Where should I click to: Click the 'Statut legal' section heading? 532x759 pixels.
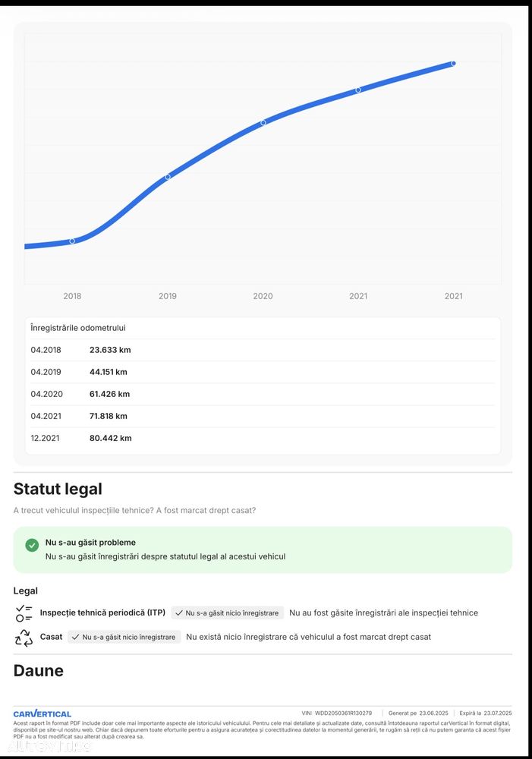(x=58, y=490)
